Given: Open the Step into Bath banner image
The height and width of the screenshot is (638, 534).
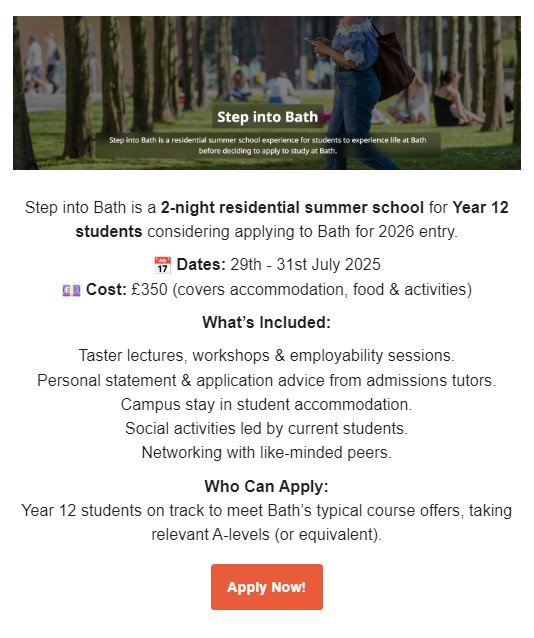Looking at the screenshot, I should point(267,93).
